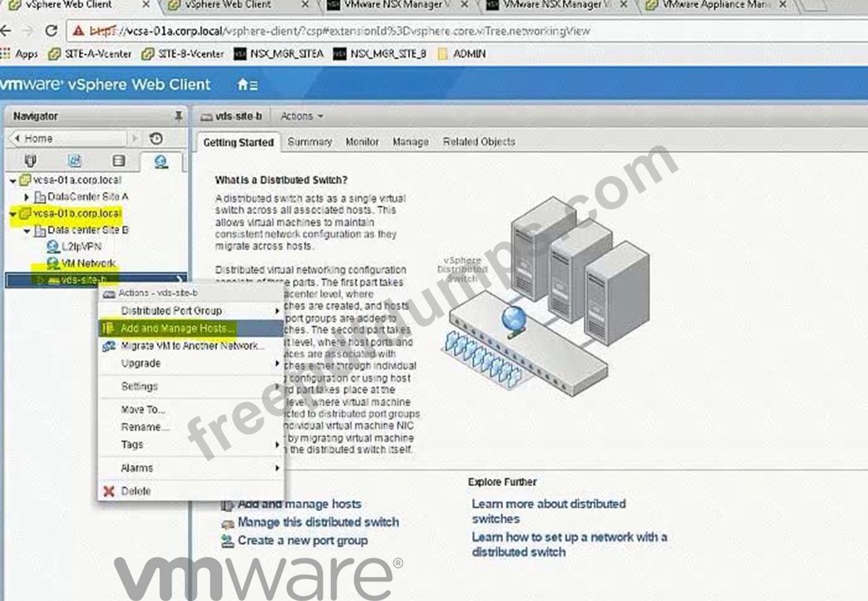The width and height of the screenshot is (868, 601).
Task: Collapse the vcsa-01b.corp.local tree node
Action: [x=12, y=214]
